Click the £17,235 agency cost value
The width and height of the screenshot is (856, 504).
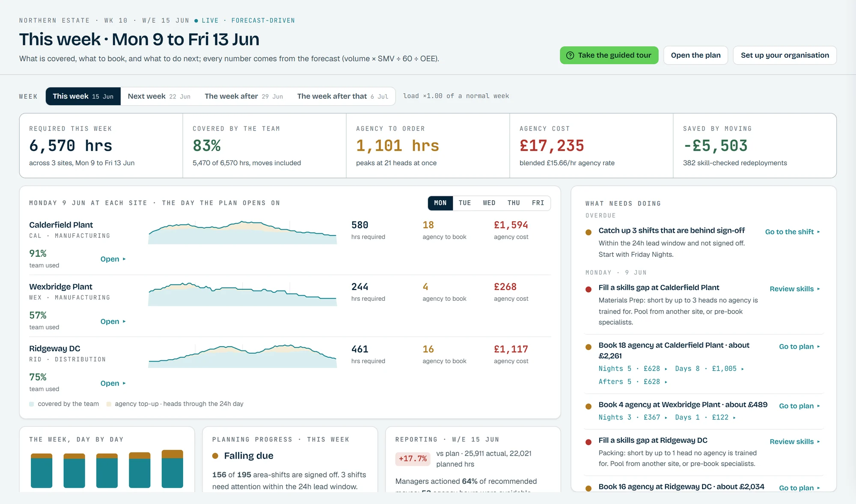(552, 146)
